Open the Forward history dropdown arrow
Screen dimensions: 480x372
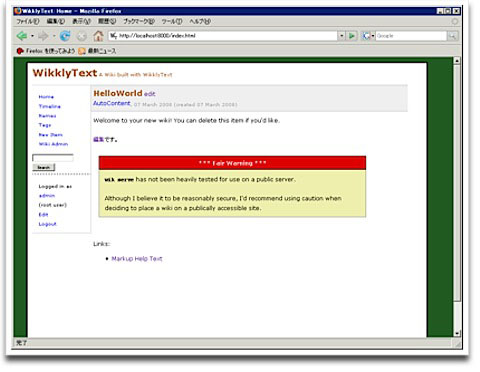(x=54, y=36)
